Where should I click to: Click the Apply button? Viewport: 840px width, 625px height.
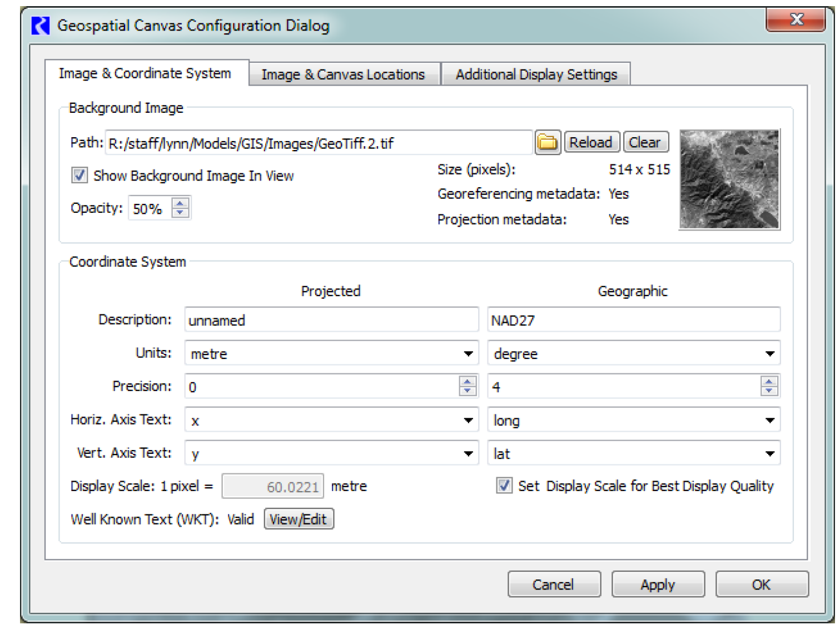point(658,584)
